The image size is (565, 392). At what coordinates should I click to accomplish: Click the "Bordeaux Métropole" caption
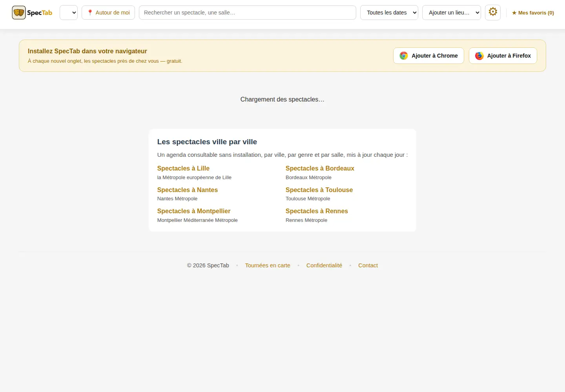308,178
